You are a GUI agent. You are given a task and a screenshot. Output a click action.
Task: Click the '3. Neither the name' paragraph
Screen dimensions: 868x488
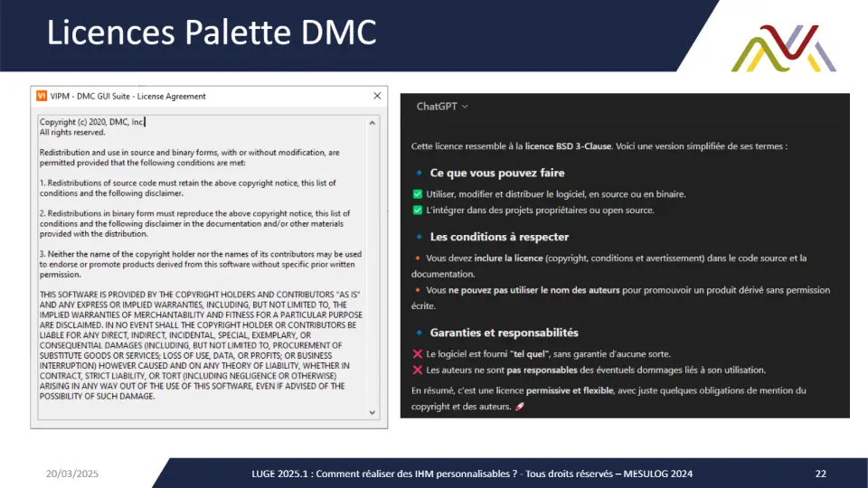pos(201,264)
